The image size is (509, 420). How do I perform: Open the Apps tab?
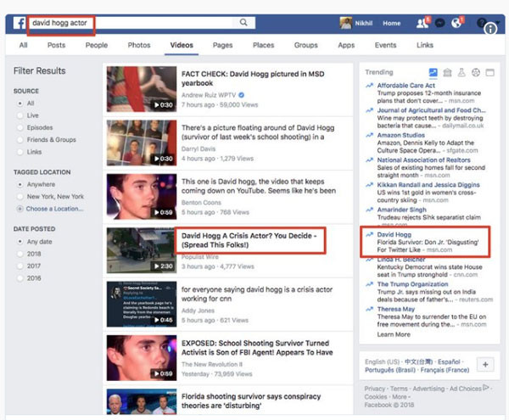346,45
